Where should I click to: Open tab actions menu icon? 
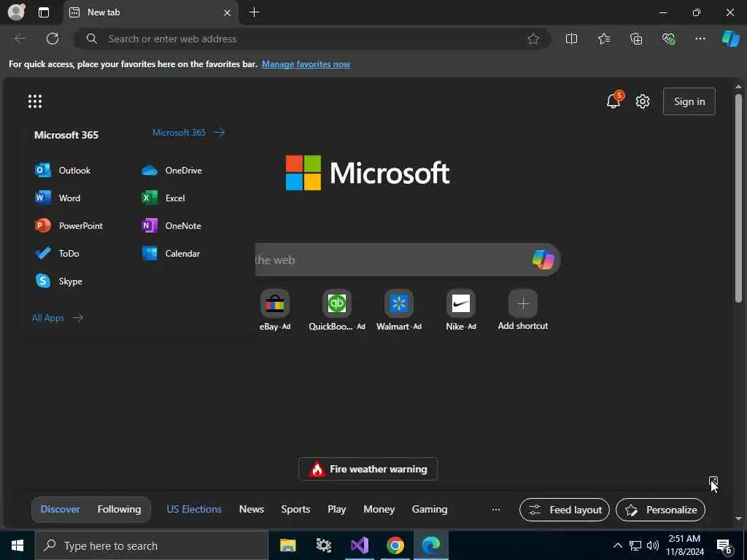pos(44,12)
